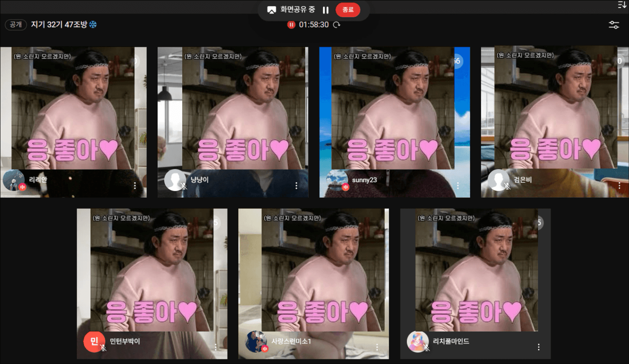The height and width of the screenshot is (364, 629).
Task: Open more options for 검은비
Action: coord(619,186)
